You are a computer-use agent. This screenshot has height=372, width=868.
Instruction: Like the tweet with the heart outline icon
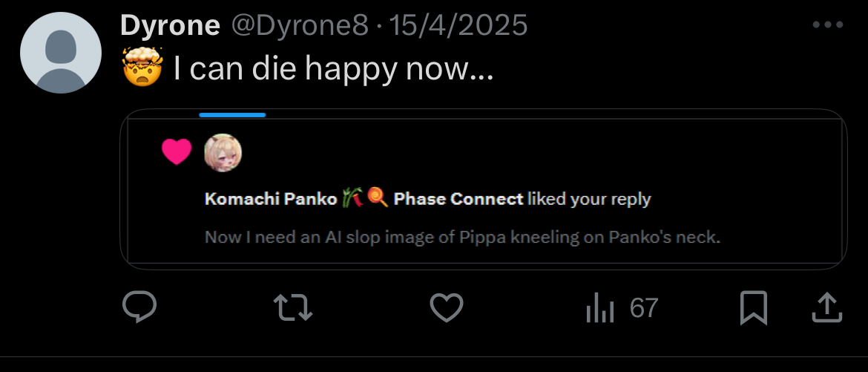pos(447,307)
